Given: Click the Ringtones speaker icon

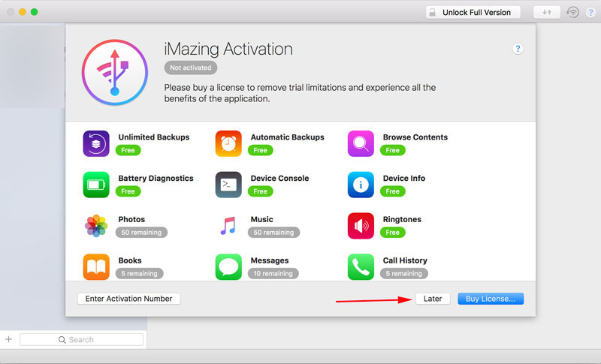Looking at the screenshot, I should 361,226.
